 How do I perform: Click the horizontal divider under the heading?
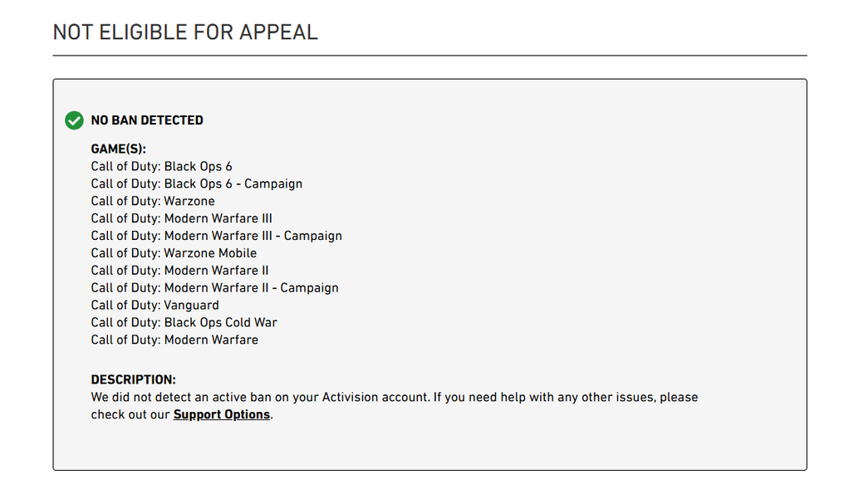point(429,56)
